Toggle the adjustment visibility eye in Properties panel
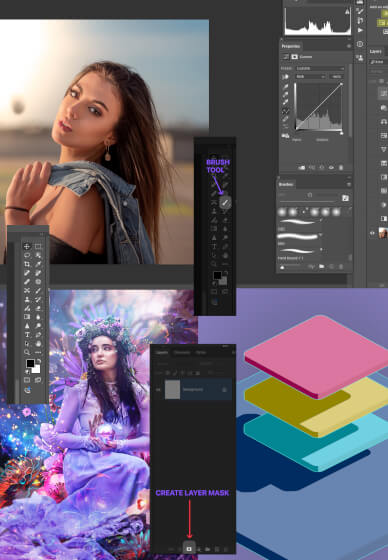The image size is (388, 560). (331, 168)
